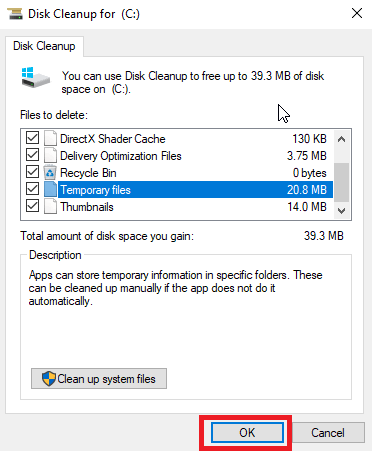Uncheck the DirectX Shader Cache checkbox
The image size is (372, 451).
click(32, 138)
